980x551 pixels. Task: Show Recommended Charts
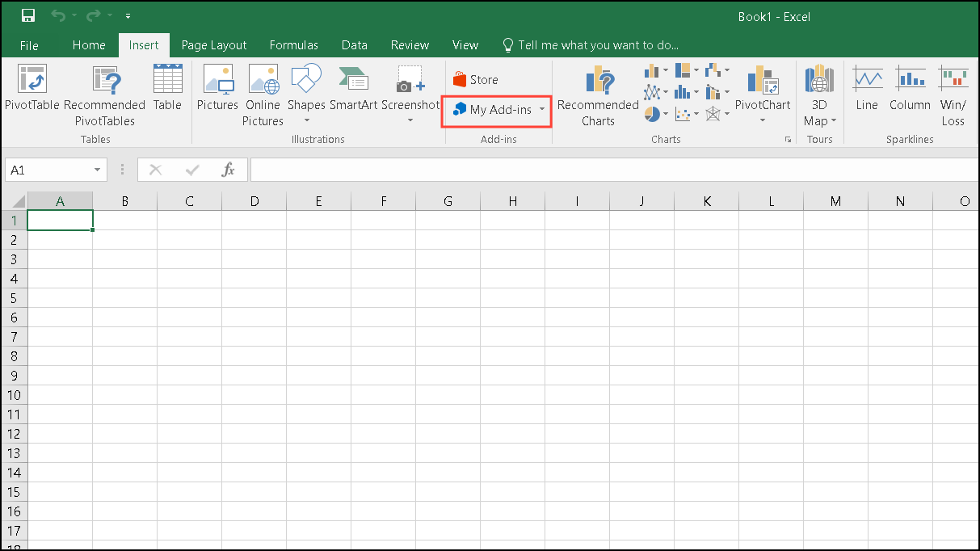598,95
